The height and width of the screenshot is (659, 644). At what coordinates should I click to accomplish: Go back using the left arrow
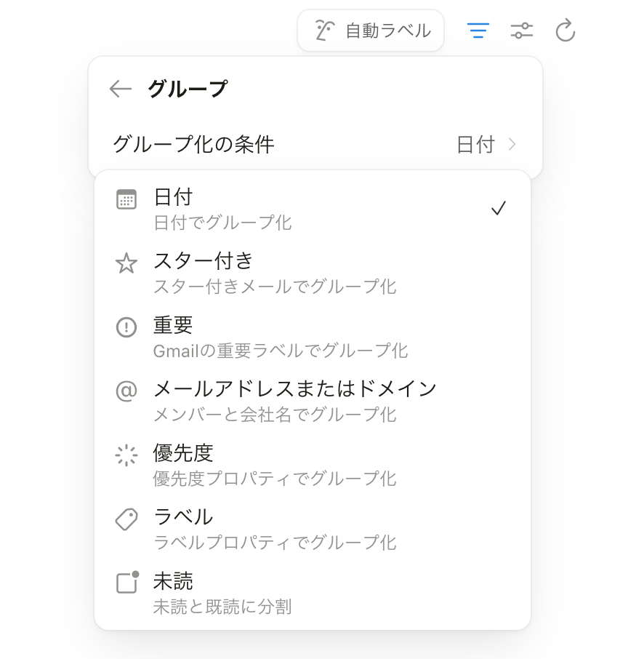(120, 89)
